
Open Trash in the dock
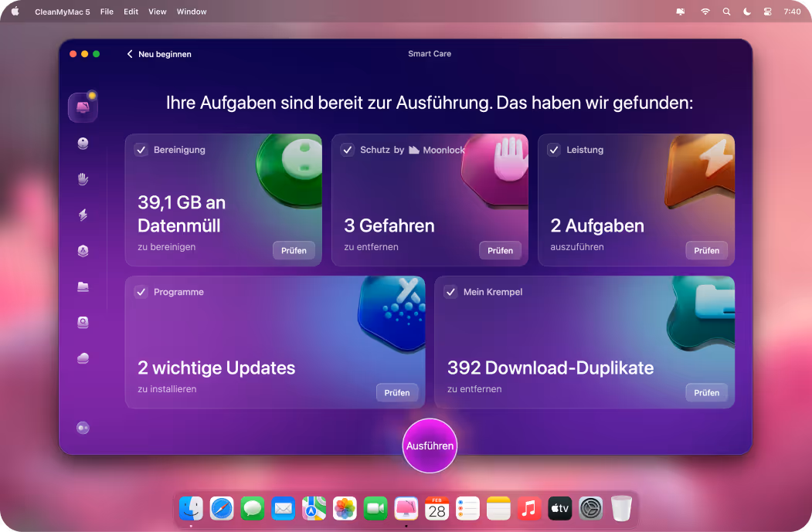621,508
